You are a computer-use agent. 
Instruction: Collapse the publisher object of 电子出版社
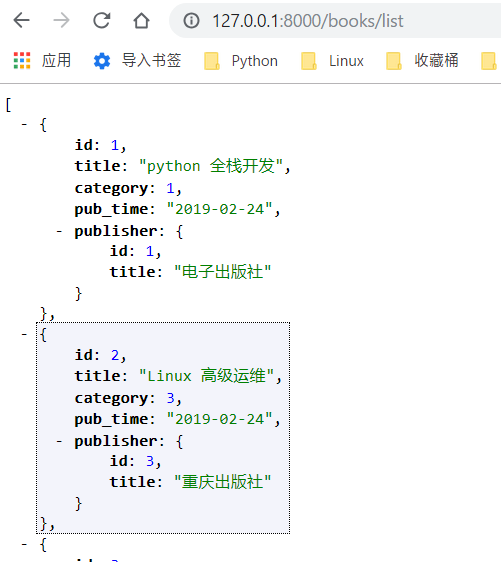[59, 231]
